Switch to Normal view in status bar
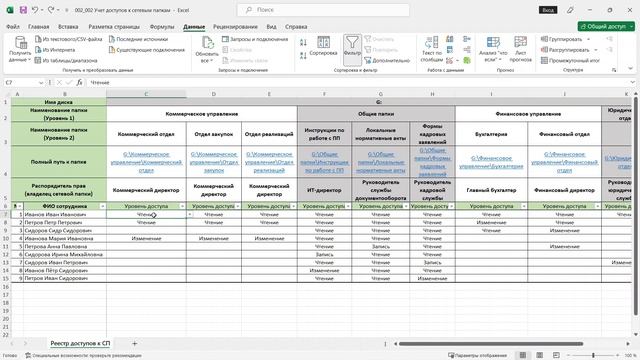 click(x=522, y=356)
